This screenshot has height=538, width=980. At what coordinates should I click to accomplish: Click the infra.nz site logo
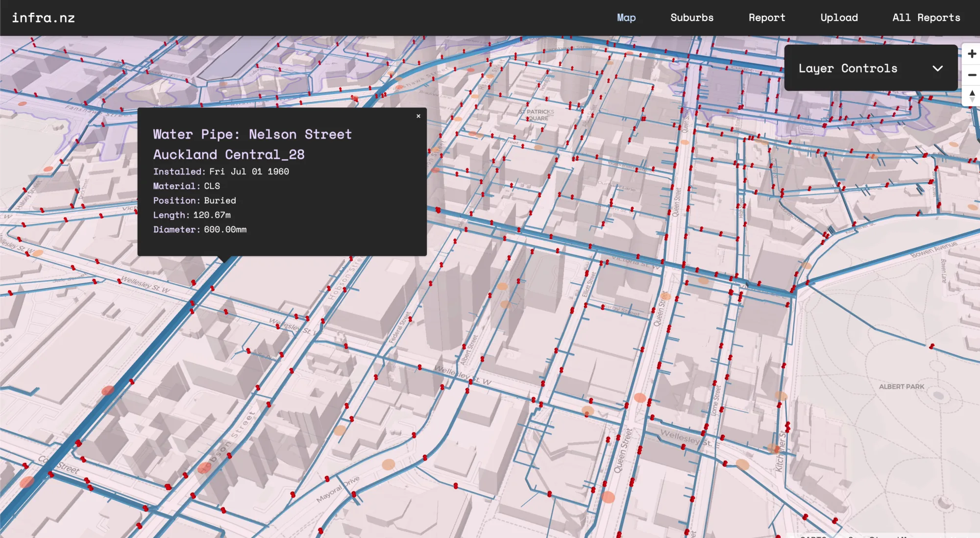coord(43,18)
